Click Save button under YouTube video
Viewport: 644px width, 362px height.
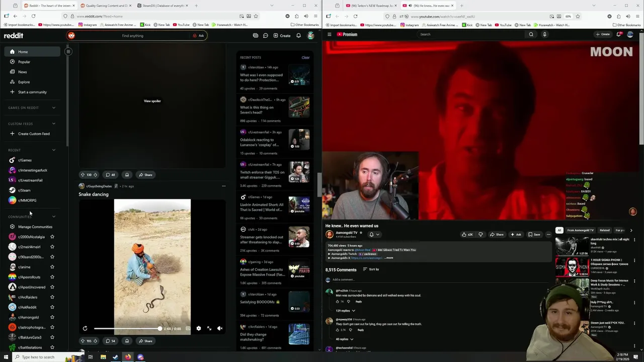pos(534,234)
